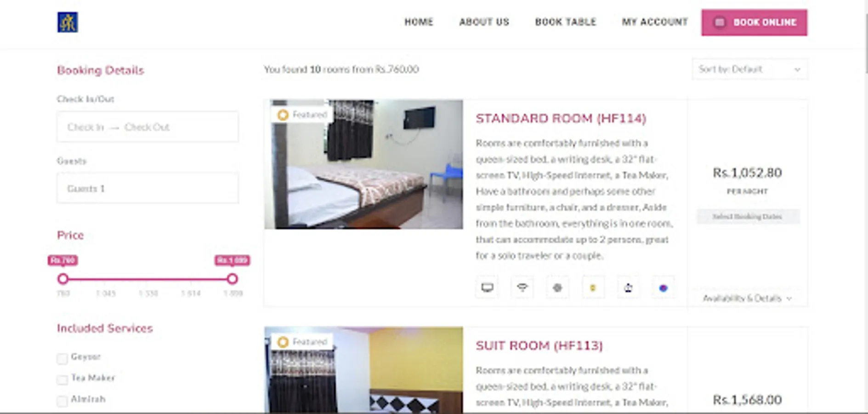Click the Book Online button
The height and width of the screenshot is (414, 868).
coord(754,23)
